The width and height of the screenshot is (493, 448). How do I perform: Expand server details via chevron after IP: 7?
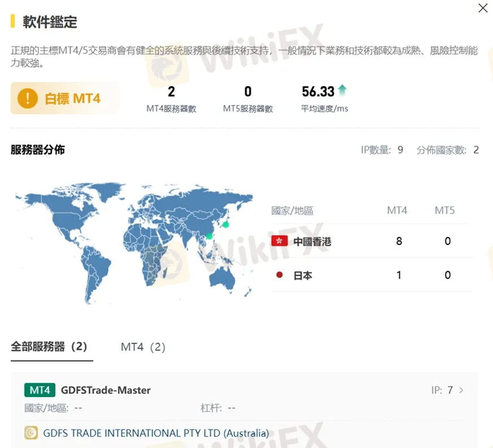pos(460,390)
